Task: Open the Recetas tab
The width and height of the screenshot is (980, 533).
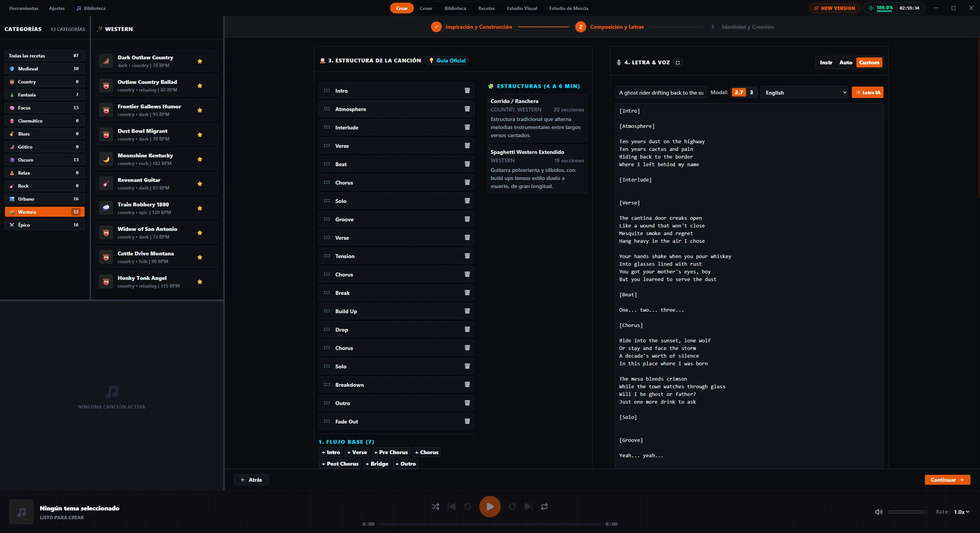Action: pyautogui.click(x=486, y=8)
